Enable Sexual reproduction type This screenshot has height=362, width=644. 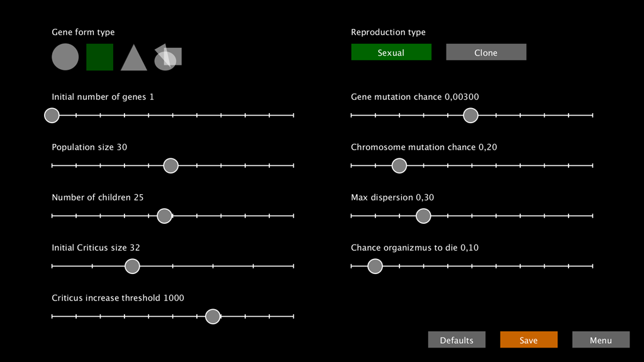click(x=391, y=53)
